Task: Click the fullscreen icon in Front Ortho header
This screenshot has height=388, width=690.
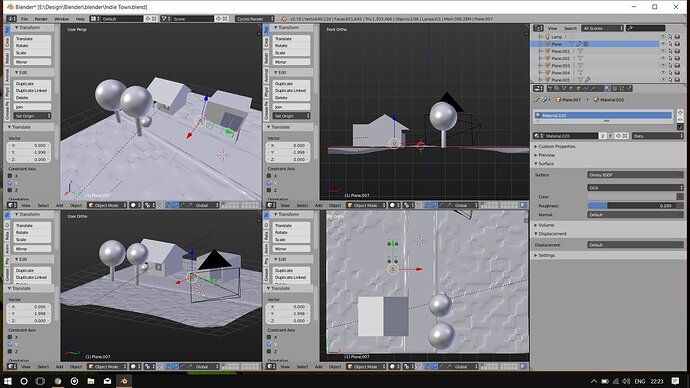Action: coord(523,205)
